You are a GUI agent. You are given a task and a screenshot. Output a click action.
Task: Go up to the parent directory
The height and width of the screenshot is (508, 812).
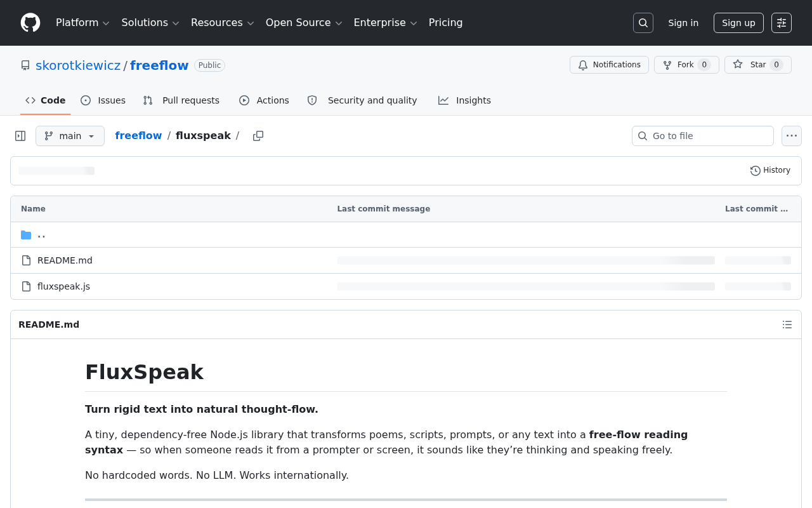[41, 235]
